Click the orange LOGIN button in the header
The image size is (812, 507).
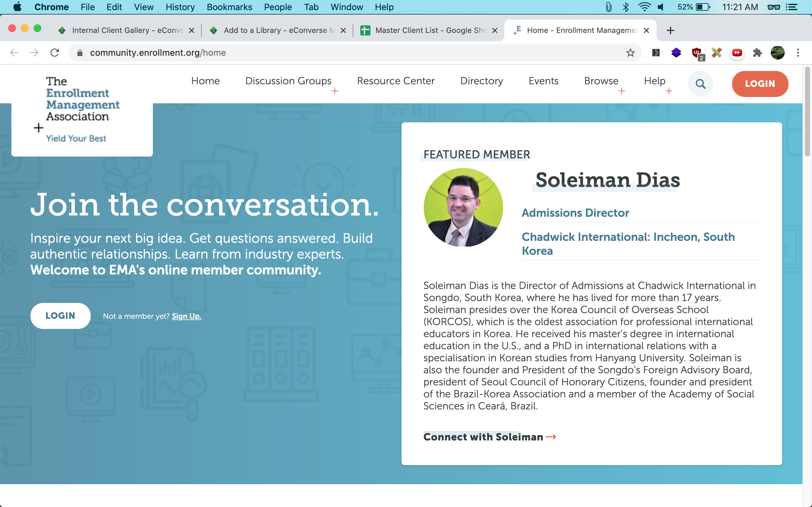(x=760, y=83)
